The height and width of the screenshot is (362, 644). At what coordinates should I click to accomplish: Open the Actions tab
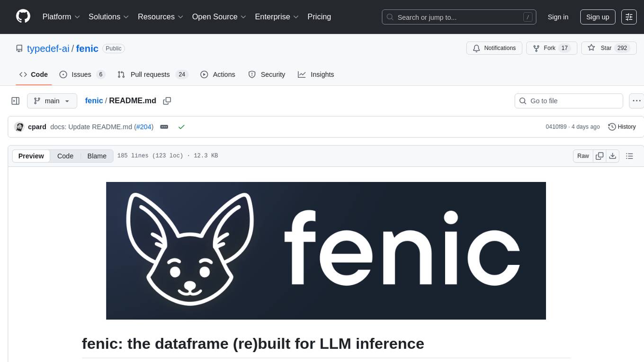point(218,74)
